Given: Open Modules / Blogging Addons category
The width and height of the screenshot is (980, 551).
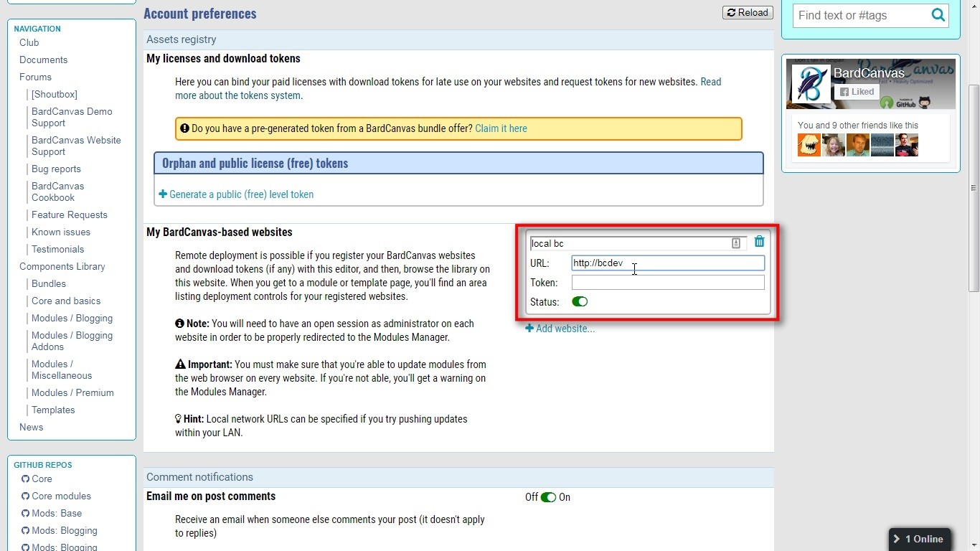Looking at the screenshot, I should (x=72, y=341).
